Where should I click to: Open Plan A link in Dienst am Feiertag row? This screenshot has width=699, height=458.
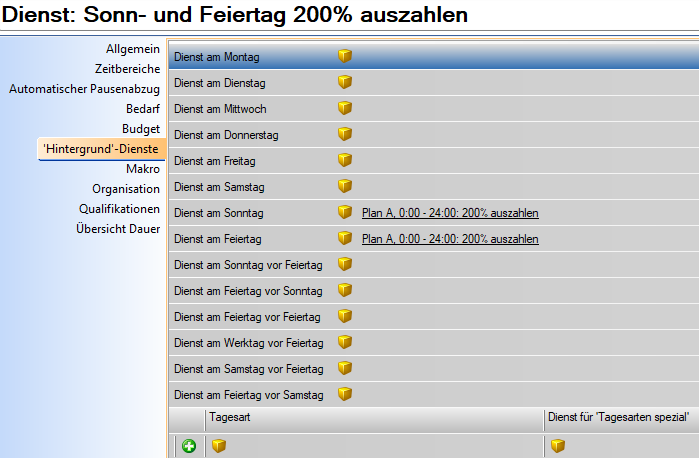(450, 239)
